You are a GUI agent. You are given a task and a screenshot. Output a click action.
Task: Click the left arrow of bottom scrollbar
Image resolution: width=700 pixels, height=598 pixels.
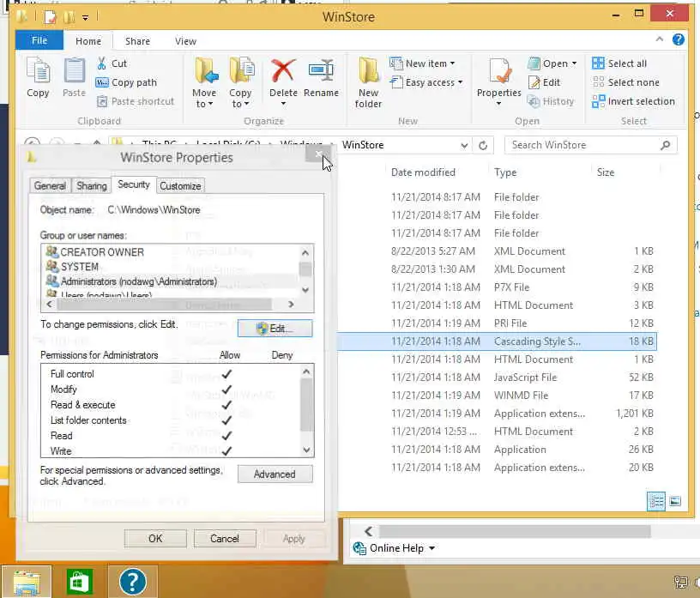click(368, 531)
